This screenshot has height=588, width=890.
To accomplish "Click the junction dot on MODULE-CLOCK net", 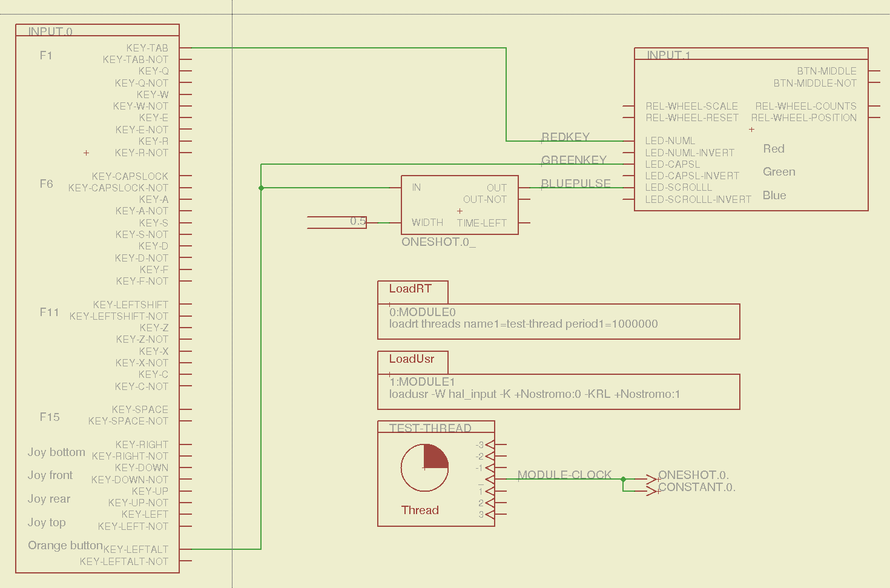I will pos(623,479).
